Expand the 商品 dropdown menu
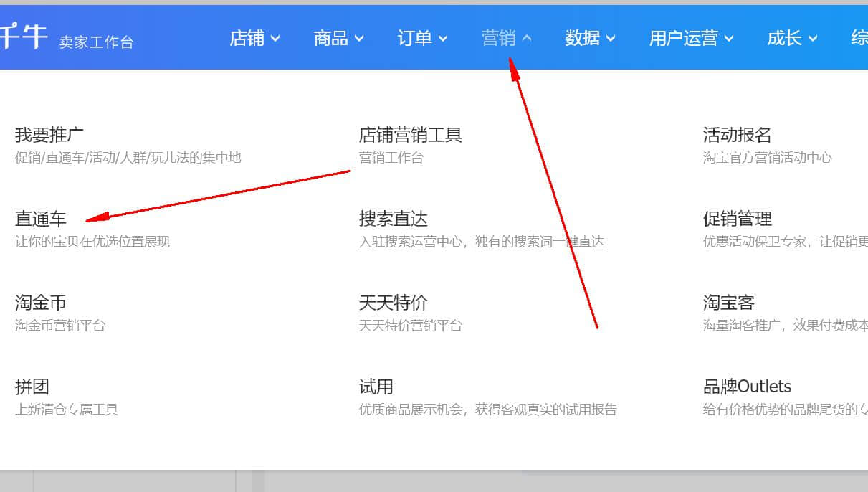The image size is (868, 492). [338, 38]
